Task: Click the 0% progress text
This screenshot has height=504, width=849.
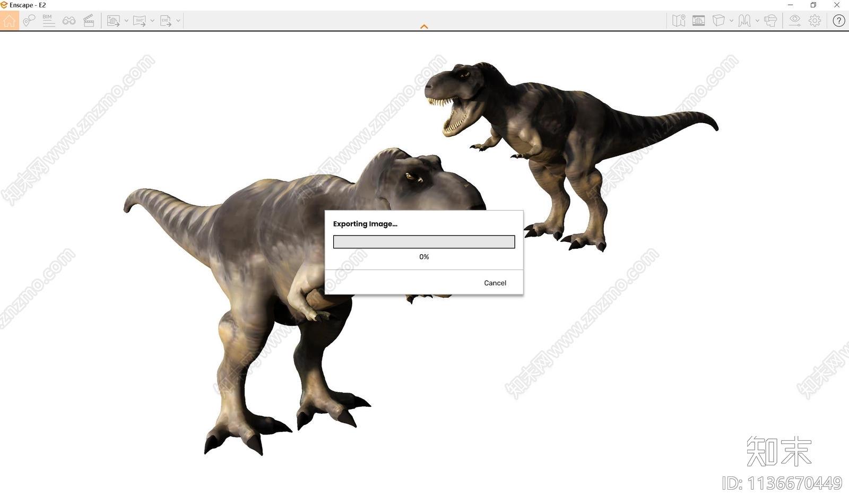Action: click(x=424, y=257)
